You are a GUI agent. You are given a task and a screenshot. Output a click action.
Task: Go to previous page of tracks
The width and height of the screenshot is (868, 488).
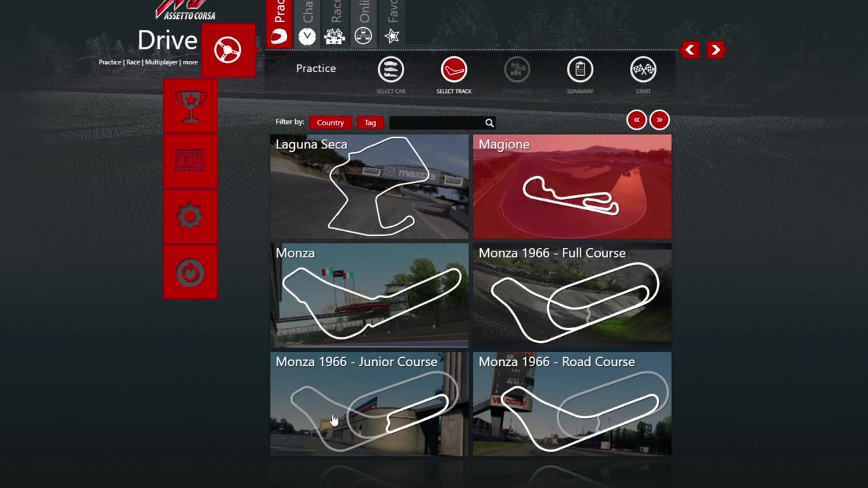click(x=636, y=120)
